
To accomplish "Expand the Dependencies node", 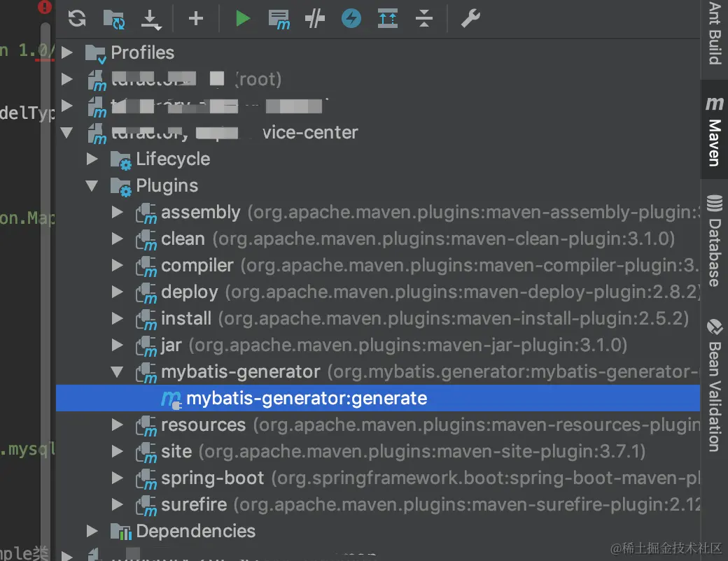I will [x=92, y=531].
